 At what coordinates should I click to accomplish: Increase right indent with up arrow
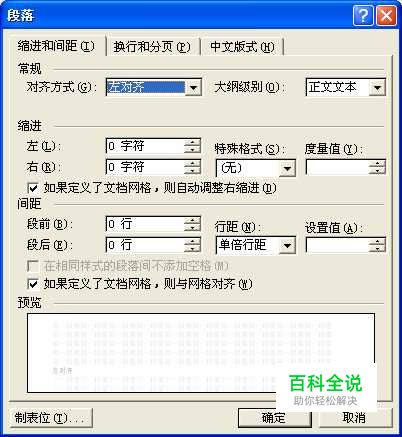coord(192,163)
